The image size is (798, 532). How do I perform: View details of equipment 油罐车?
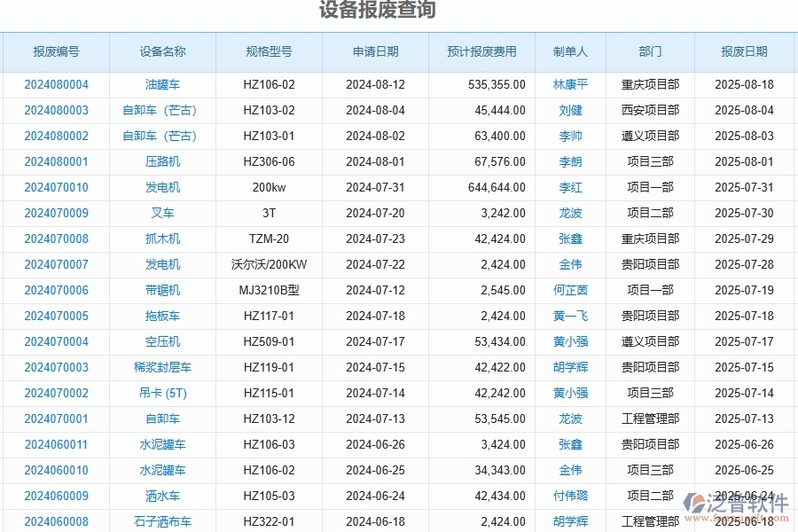tap(162, 84)
